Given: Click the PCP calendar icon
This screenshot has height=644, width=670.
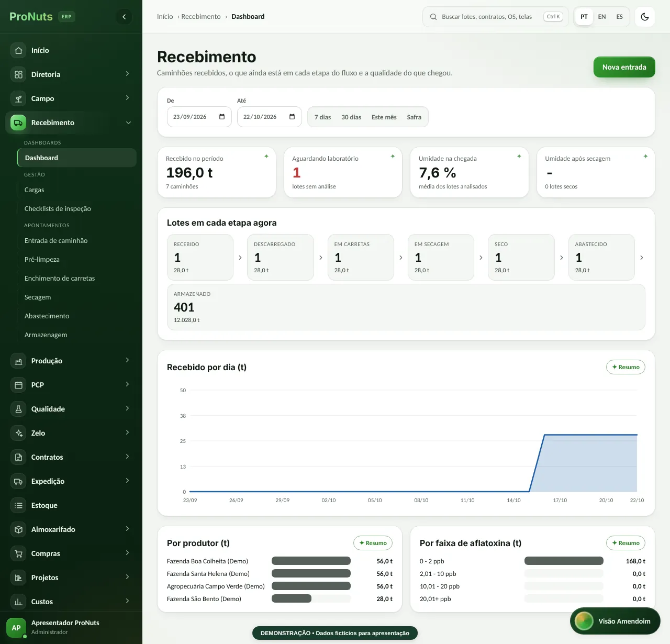Looking at the screenshot, I should (x=18, y=385).
